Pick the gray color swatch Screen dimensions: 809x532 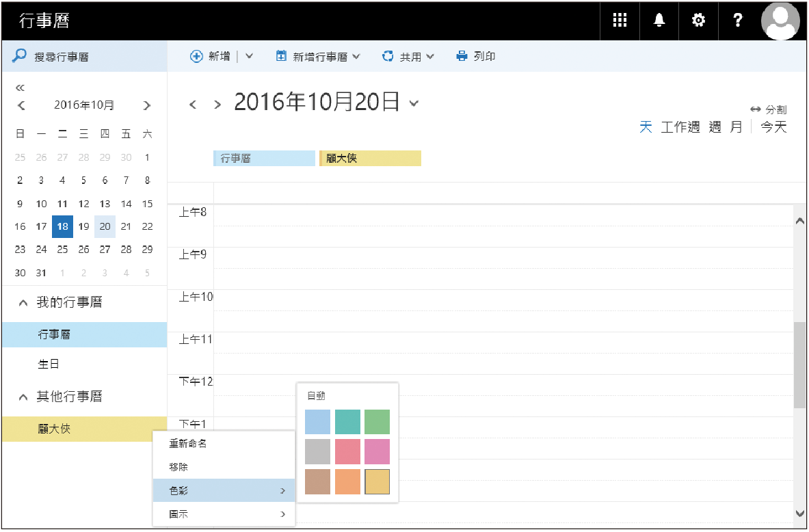tap(318, 451)
